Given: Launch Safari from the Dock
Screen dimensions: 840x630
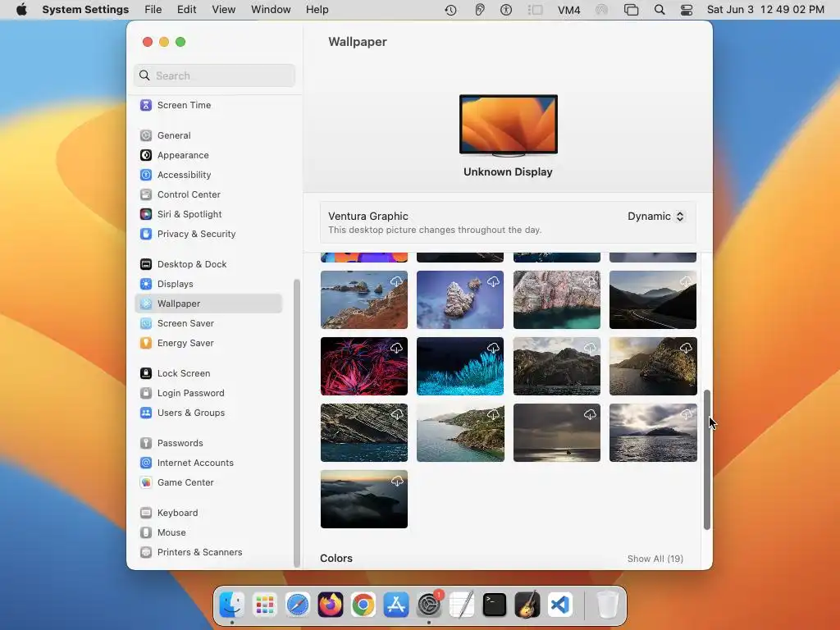Looking at the screenshot, I should tap(298, 605).
